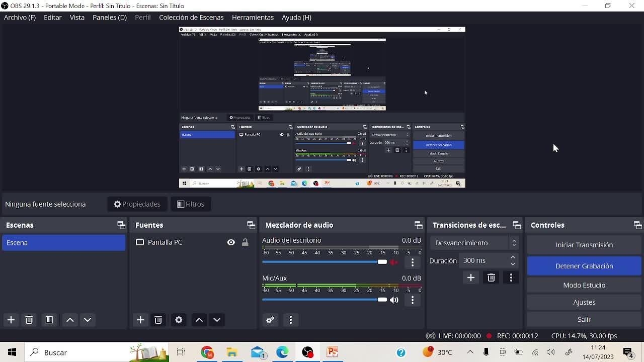Increase the Duración value with up arrow

coord(513,257)
